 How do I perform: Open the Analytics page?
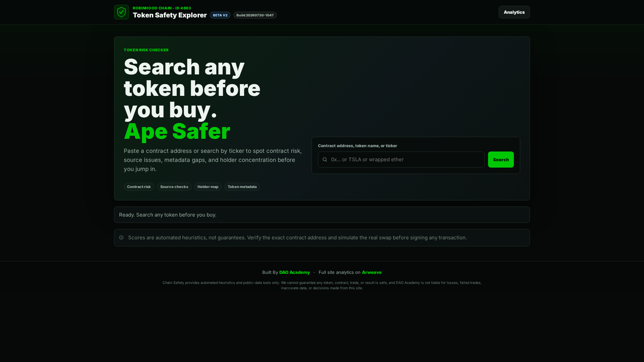pos(514,12)
